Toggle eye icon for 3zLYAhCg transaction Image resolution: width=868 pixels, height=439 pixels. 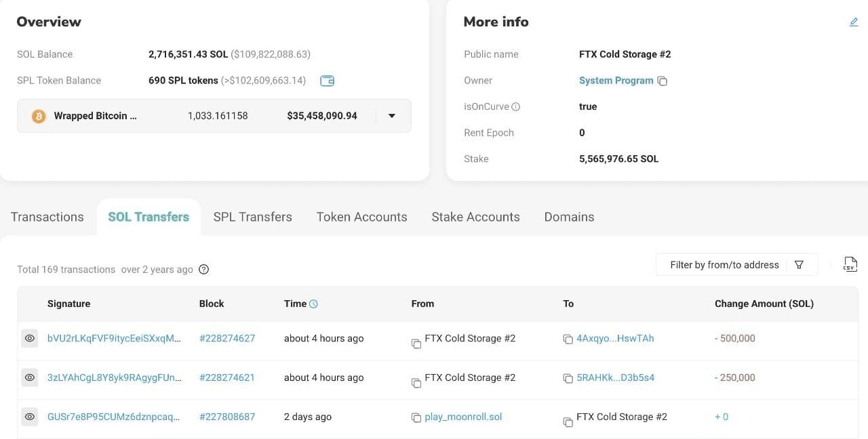click(29, 377)
